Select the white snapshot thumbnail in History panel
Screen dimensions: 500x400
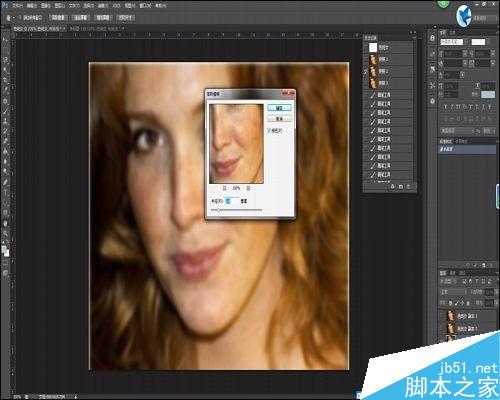(373, 48)
